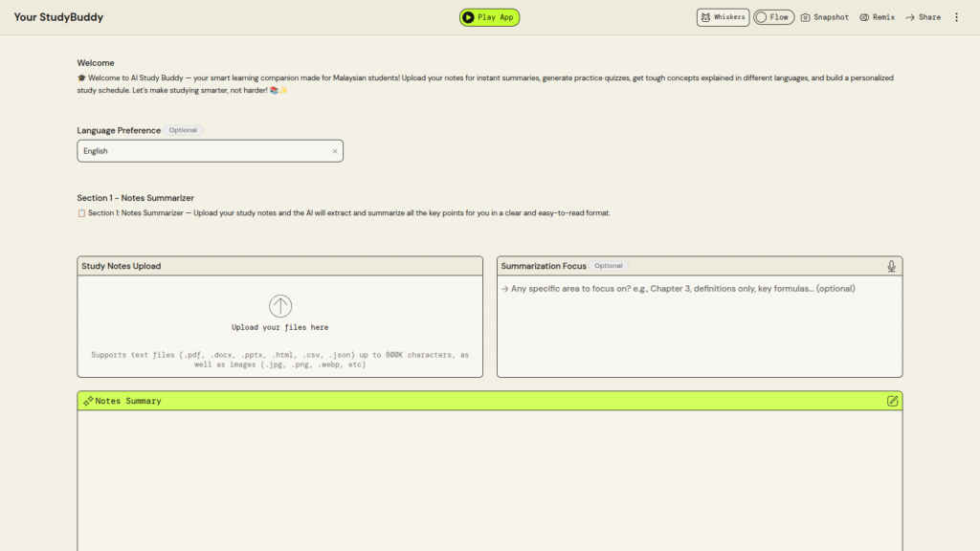Screen dimensions: 980x551
Task: Click inside the empty Notes Summary output area
Action: tap(489, 478)
